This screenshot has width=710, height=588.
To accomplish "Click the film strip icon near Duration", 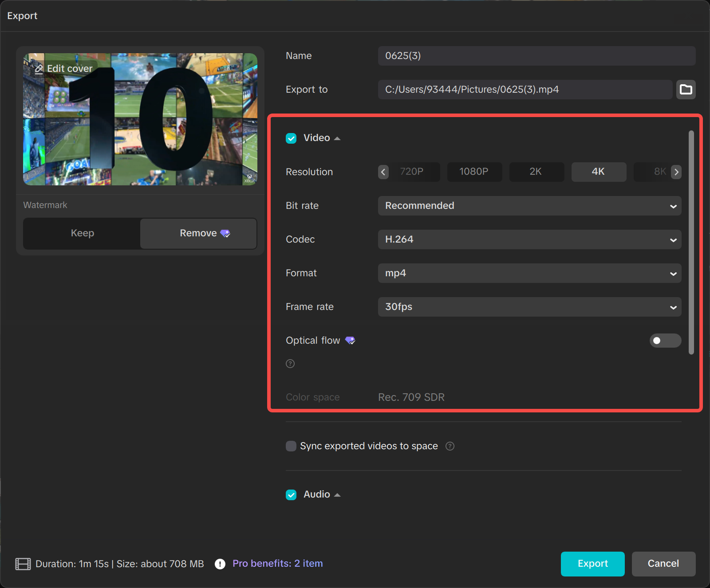I will (24, 564).
